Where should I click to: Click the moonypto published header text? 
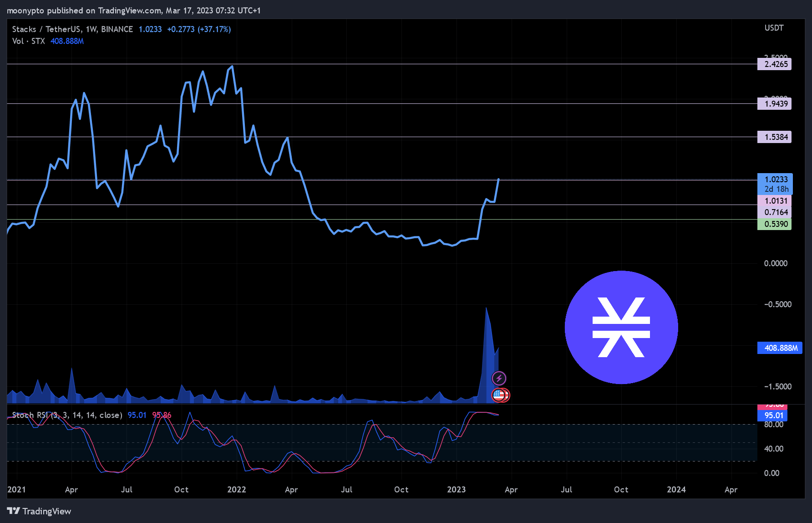tap(134, 10)
